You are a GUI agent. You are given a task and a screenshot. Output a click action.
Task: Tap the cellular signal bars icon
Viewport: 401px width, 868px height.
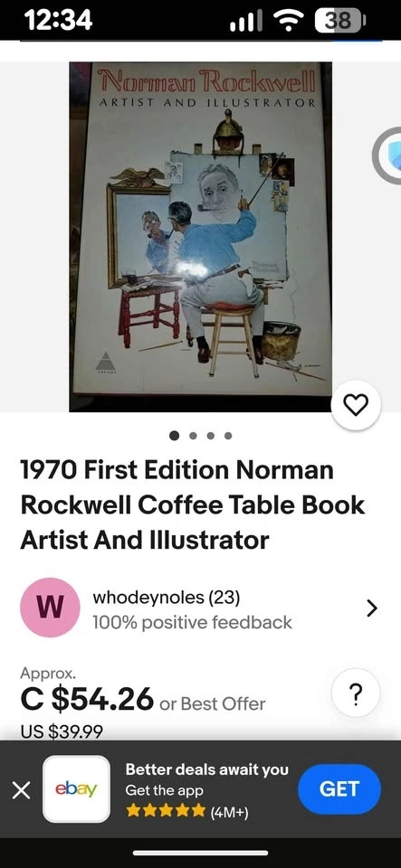click(246, 22)
